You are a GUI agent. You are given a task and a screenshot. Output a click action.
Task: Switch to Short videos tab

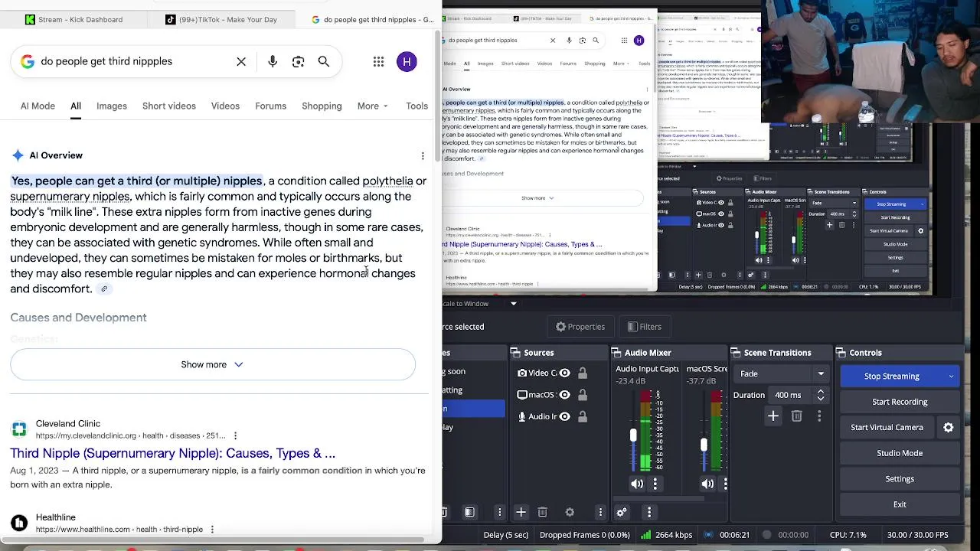[x=169, y=106]
